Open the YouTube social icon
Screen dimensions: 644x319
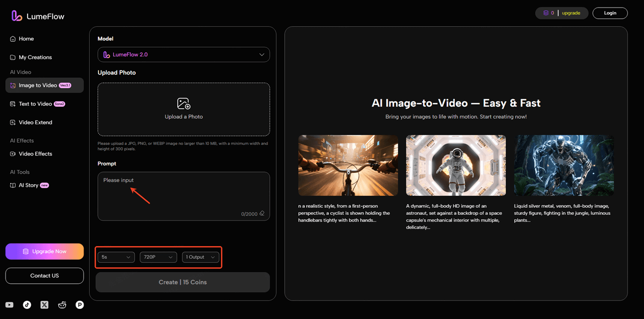[9, 304]
